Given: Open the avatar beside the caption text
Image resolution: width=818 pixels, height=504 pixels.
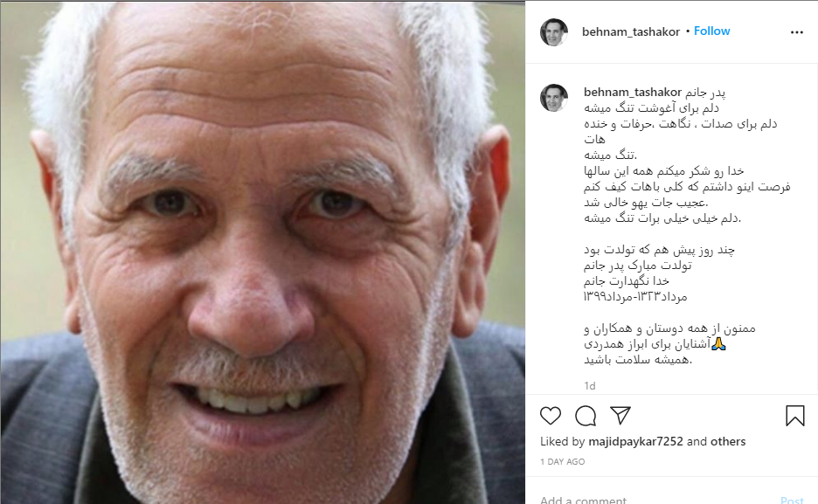Looking at the screenshot, I should tap(553, 98).
